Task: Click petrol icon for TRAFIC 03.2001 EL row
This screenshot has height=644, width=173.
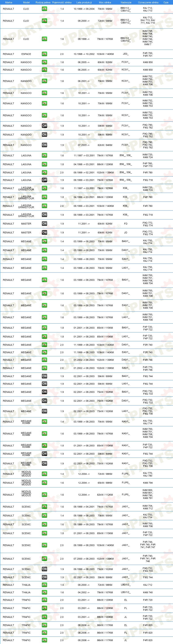Action: (x=44, y=600)
